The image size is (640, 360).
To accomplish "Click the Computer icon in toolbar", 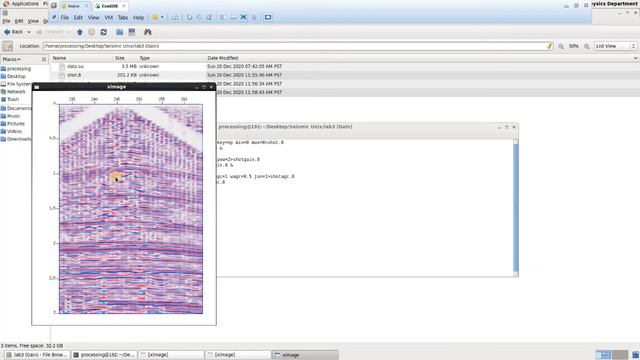I will pyautogui.click(x=132, y=32).
